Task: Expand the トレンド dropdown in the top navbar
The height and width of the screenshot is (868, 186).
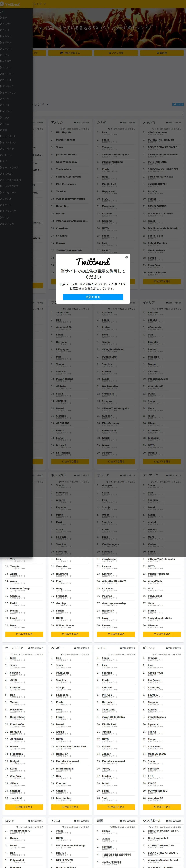Action: pos(39,4)
